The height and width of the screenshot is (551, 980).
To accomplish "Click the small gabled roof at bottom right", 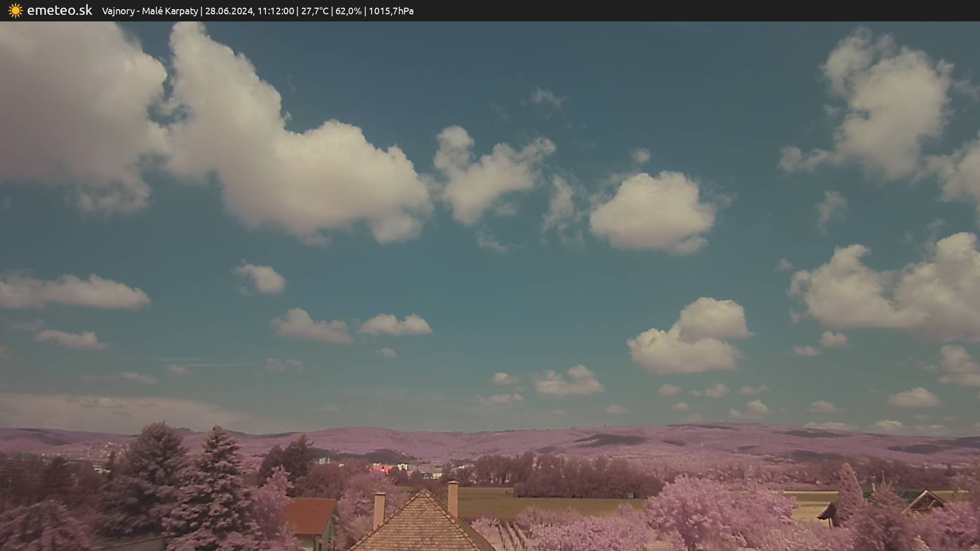I will 925,501.
